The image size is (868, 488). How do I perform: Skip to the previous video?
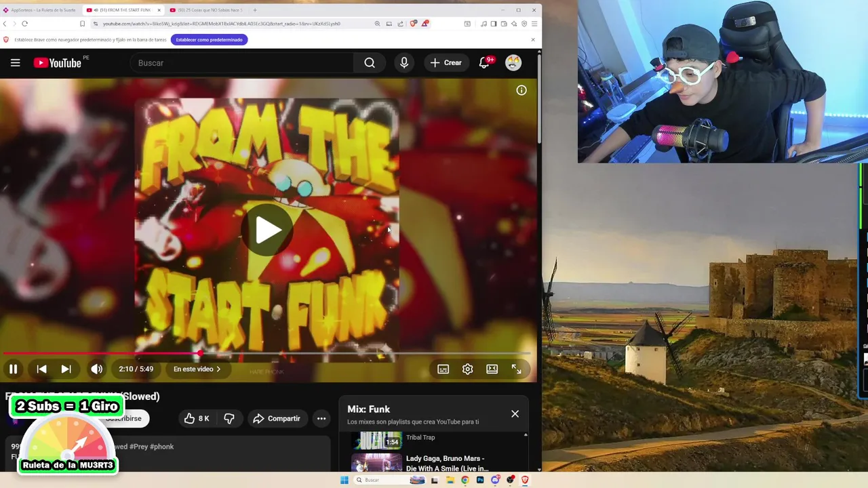click(41, 369)
